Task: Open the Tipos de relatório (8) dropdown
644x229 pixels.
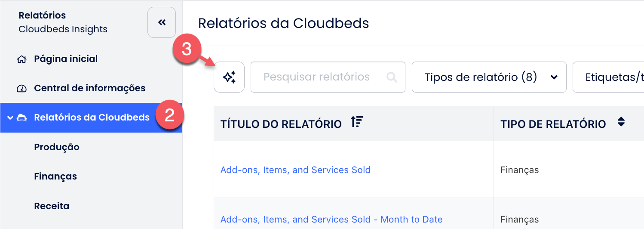Action: pos(489,77)
